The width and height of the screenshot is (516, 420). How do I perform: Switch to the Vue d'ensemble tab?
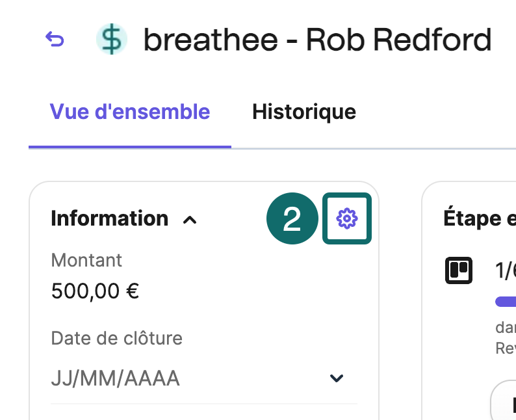130,112
